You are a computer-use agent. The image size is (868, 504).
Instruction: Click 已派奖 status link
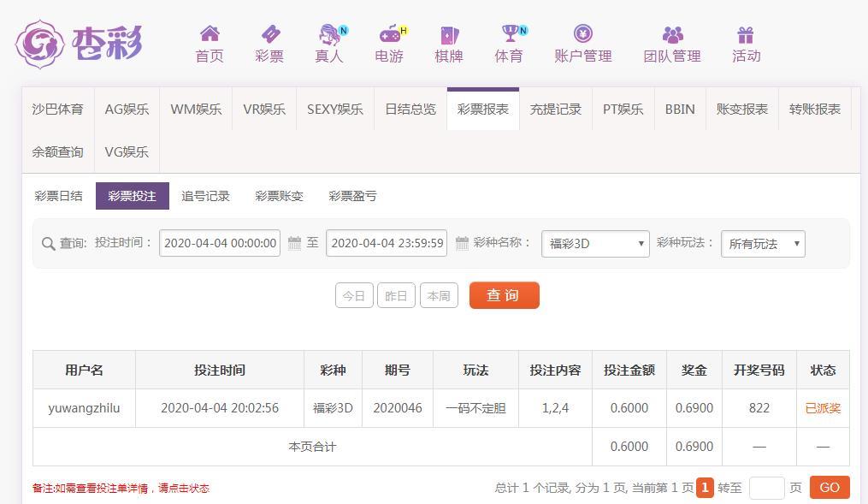pyautogui.click(x=823, y=408)
